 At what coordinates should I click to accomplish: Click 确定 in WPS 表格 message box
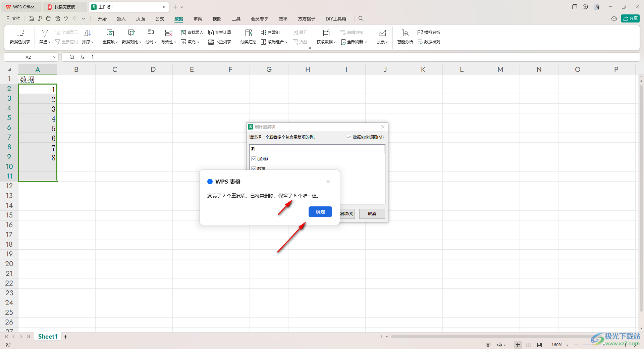point(320,212)
